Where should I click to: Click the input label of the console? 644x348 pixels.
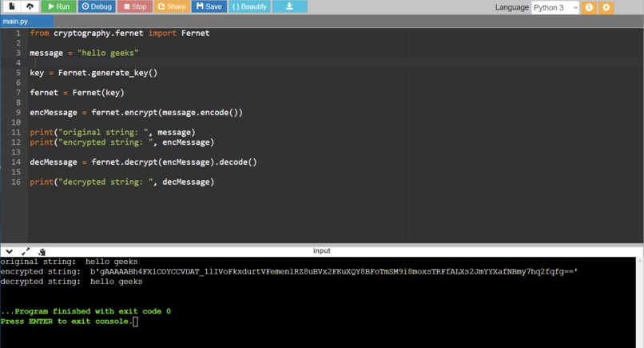[x=321, y=250]
